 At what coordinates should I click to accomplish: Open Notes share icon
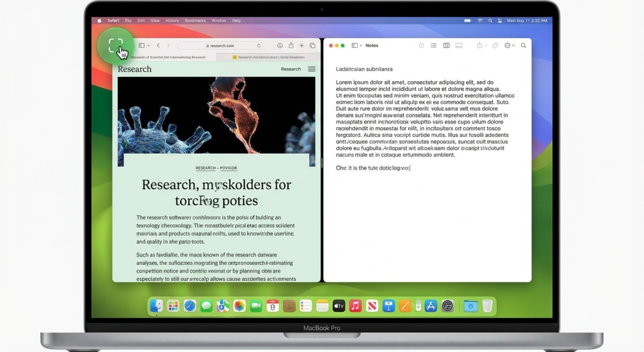coord(479,46)
